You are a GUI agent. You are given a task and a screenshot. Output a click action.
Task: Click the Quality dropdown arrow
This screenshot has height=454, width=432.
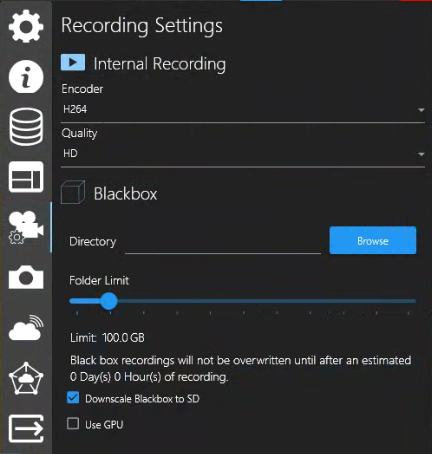[421, 154]
